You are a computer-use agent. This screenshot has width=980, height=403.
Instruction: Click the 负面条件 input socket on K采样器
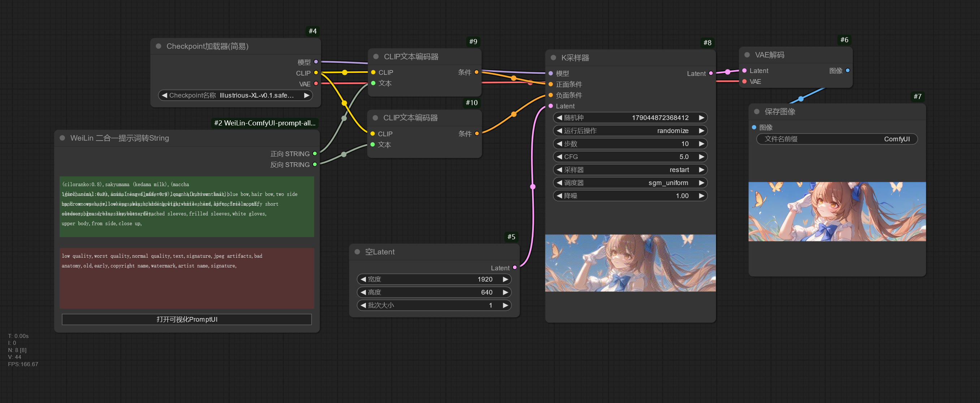pos(551,95)
